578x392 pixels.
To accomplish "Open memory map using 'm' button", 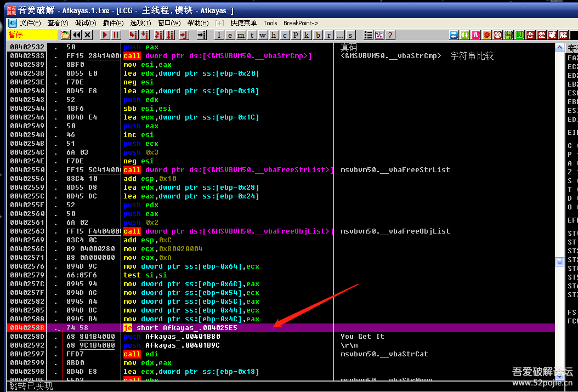I will point(241,35).
